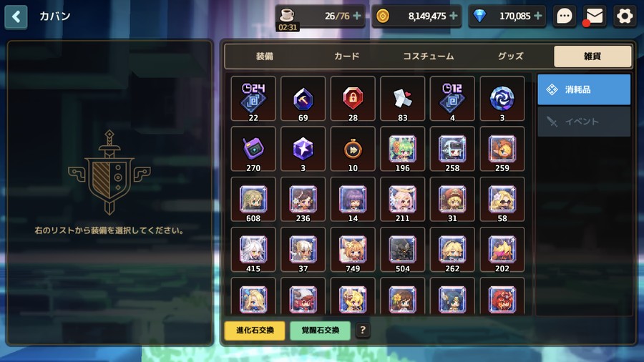This screenshot has width=644, height=362.
Task: Switch to the 装備 tab
Action: [265, 57]
